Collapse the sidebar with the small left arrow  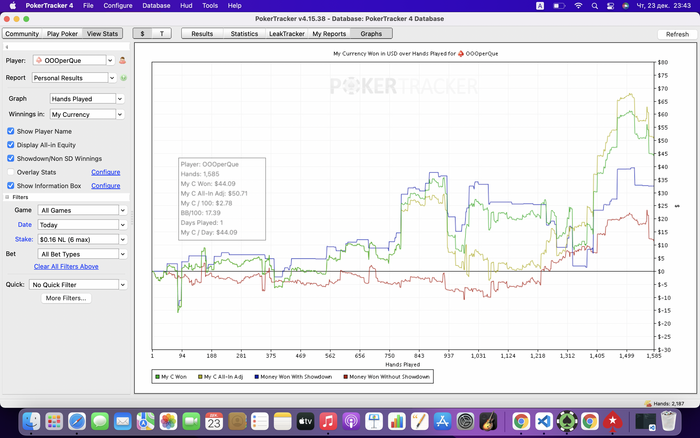pos(7,47)
